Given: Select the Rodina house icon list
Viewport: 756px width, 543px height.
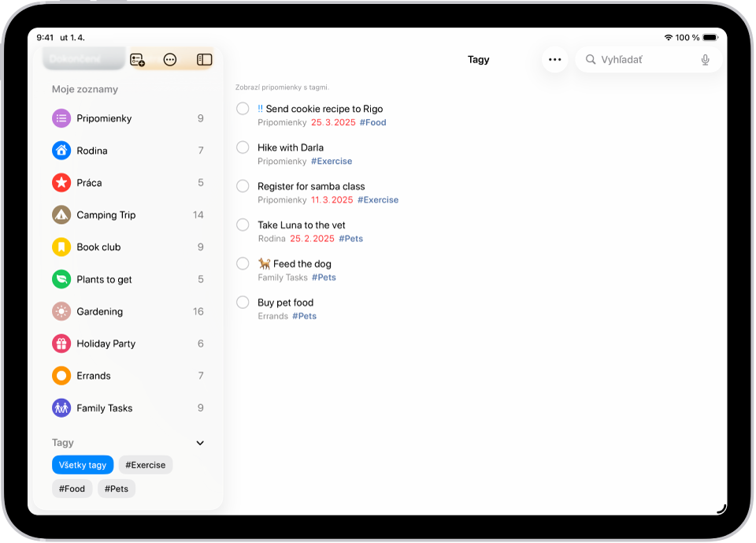Looking at the screenshot, I should point(61,151).
